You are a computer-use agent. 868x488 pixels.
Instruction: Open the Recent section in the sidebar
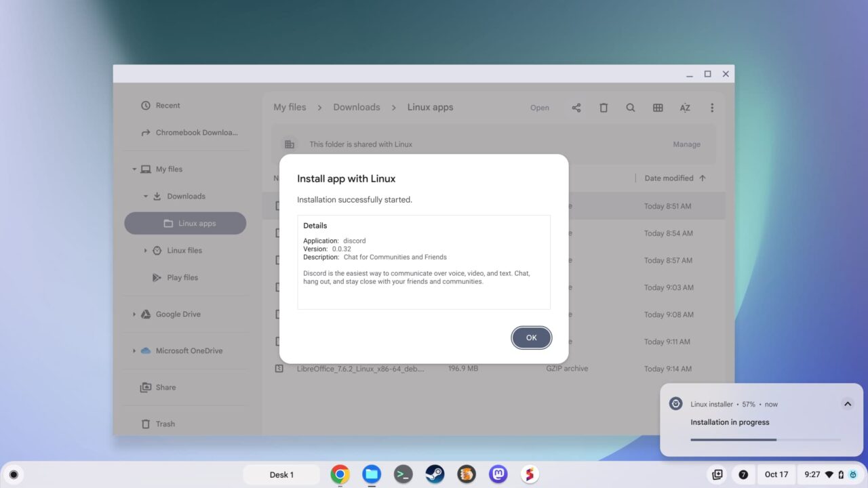pyautogui.click(x=161, y=106)
